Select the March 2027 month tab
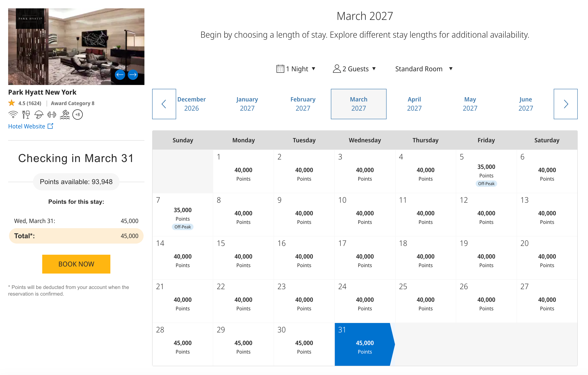 click(358, 104)
